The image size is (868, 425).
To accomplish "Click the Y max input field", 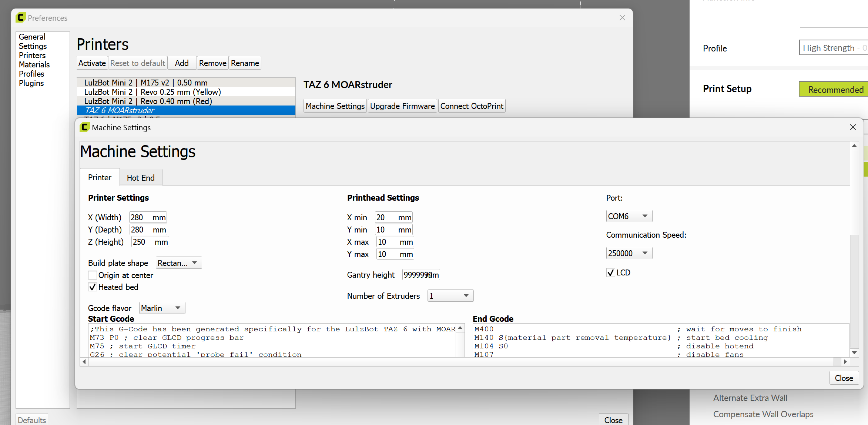I will pos(395,254).
